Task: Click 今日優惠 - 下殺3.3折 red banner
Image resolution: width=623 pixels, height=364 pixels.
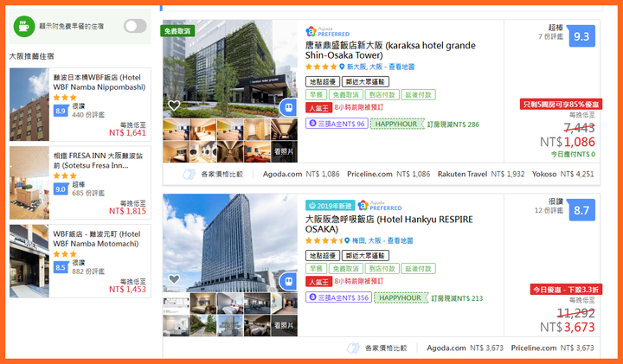Action: coord(566,290)
